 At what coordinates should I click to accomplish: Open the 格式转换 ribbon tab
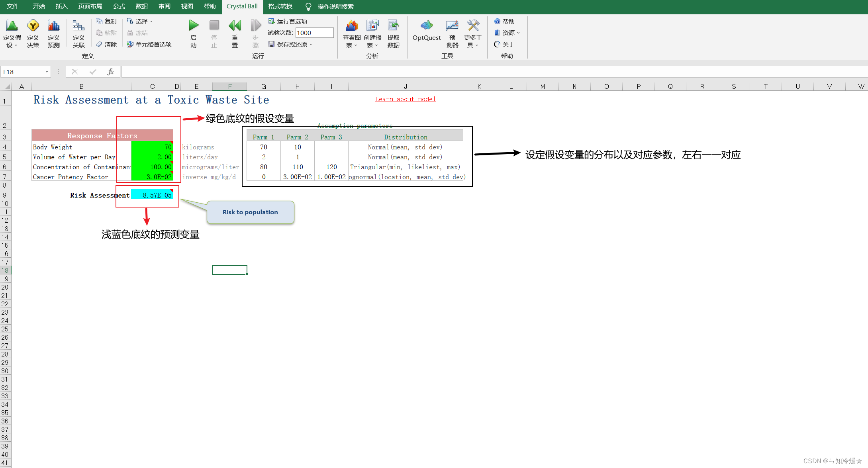coord(280,6)
